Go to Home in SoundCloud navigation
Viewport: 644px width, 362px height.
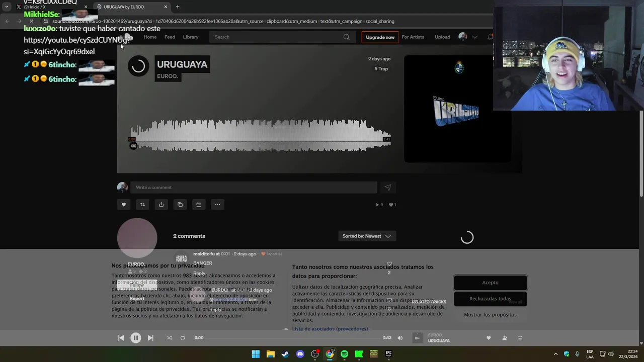click(150, 37)
